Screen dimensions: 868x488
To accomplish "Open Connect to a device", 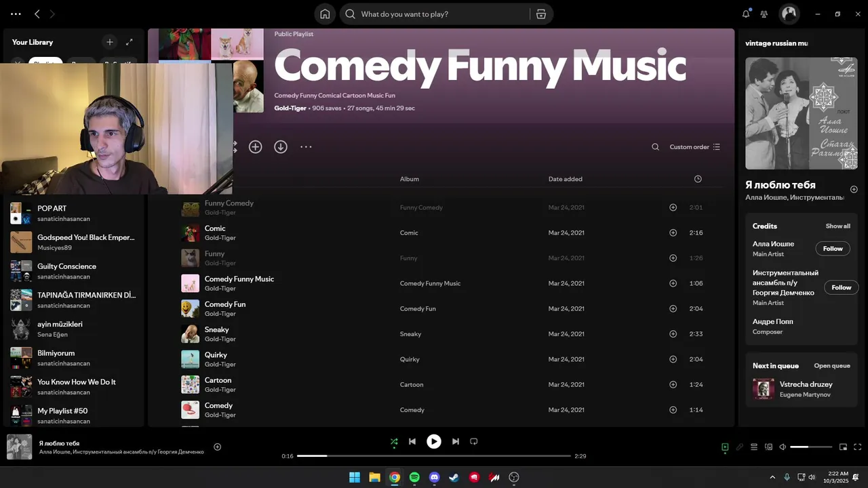I will [x=768, y=447].
